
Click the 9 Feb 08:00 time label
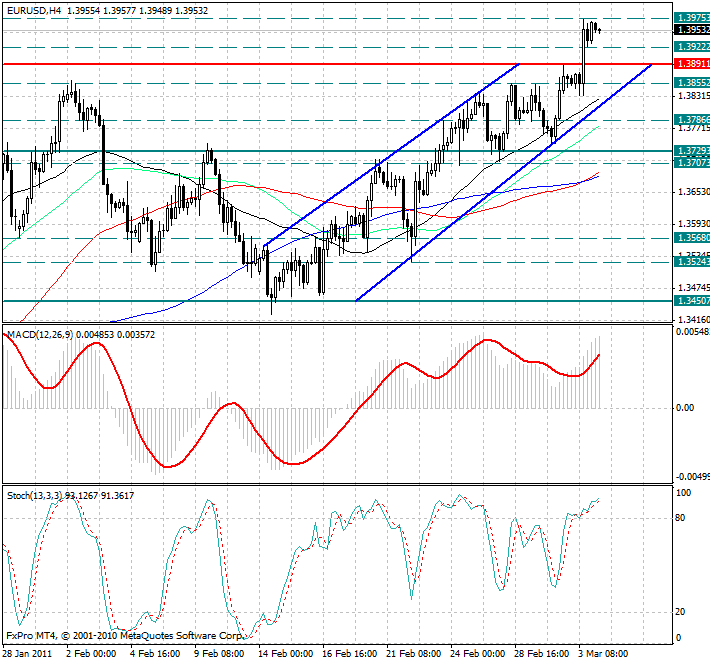click(x=219, y=654)
